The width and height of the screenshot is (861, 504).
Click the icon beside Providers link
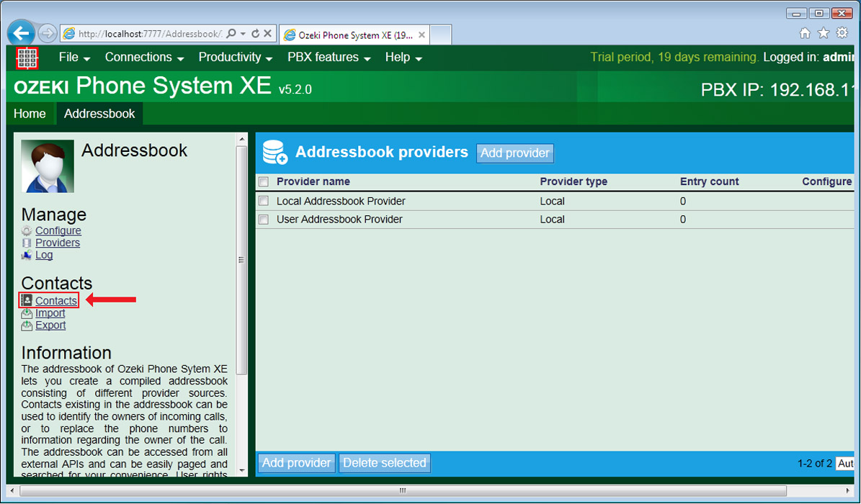click(27, 243)
